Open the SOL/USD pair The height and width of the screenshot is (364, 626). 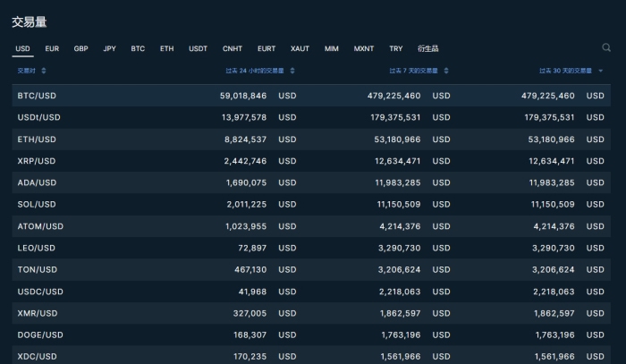[x=37, y=205]
